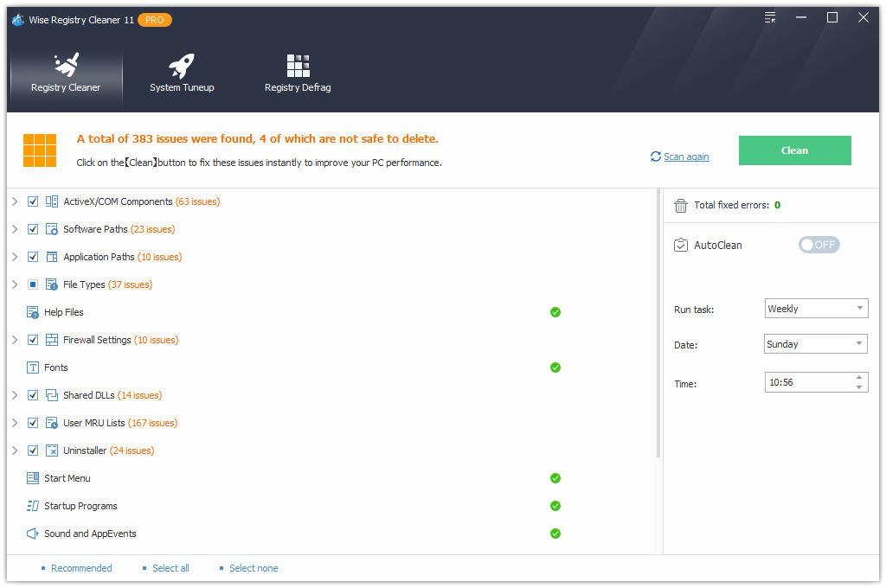Click the Recommended selection link
The height and width of the screenshot is (588, 886).
[x=81, y=568]
